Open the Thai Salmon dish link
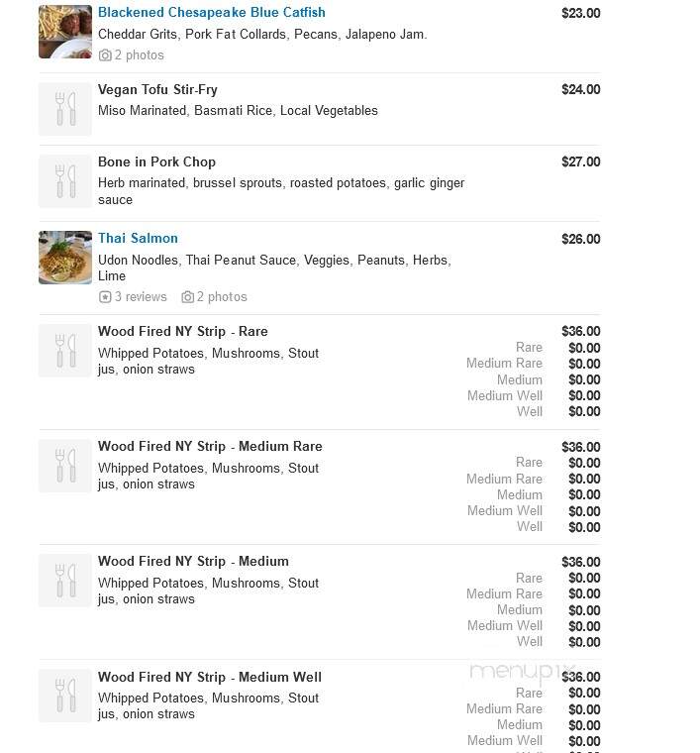Screen dimensions: 700x753 coord(138,238)
